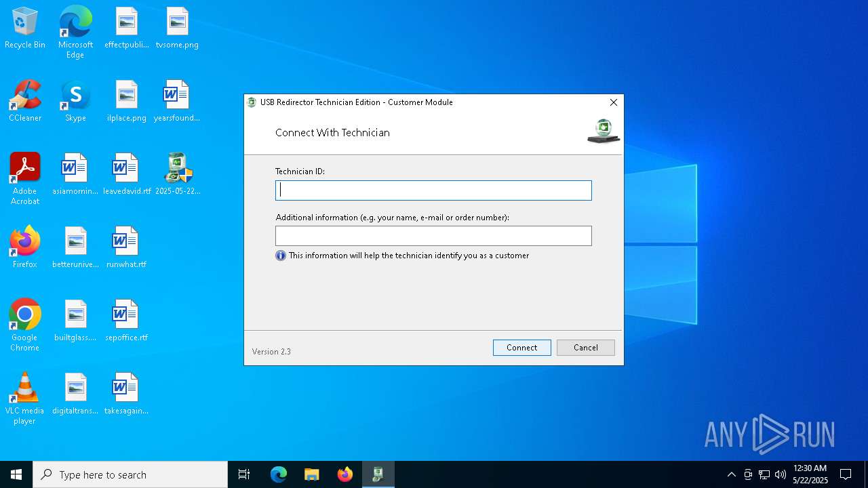Click the Cancel button
868x488 pixels.
586,348
